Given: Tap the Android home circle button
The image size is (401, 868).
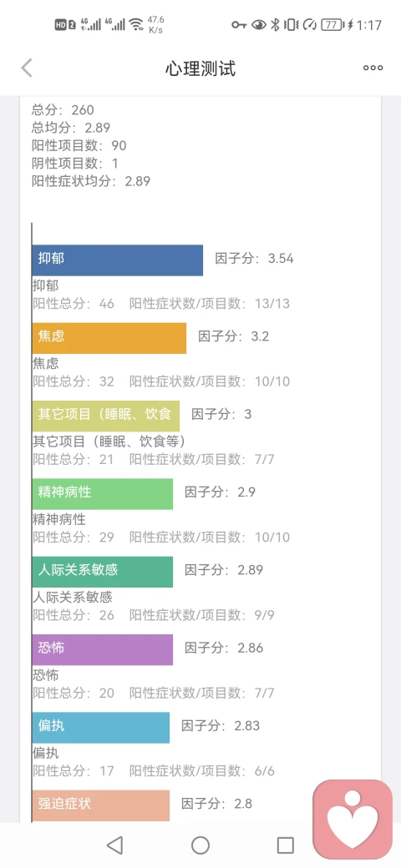Looking at the screenshot, I should click(200, 845).
